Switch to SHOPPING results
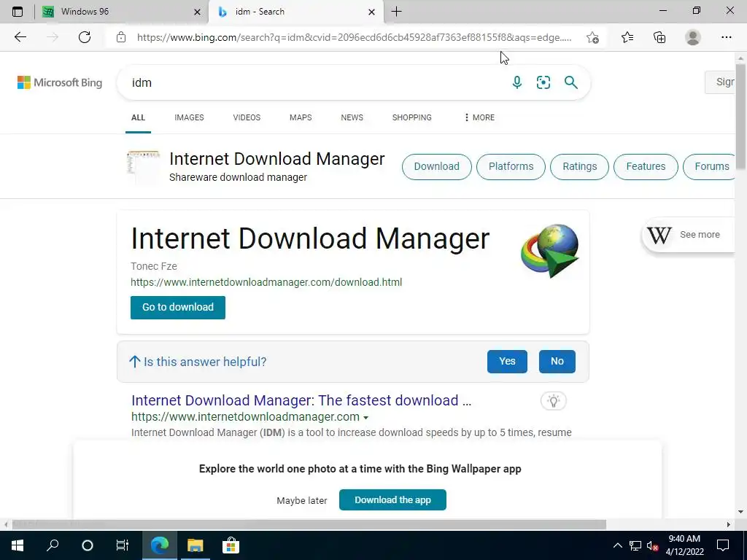Screen dimensions: 747x560 point(412,117)
